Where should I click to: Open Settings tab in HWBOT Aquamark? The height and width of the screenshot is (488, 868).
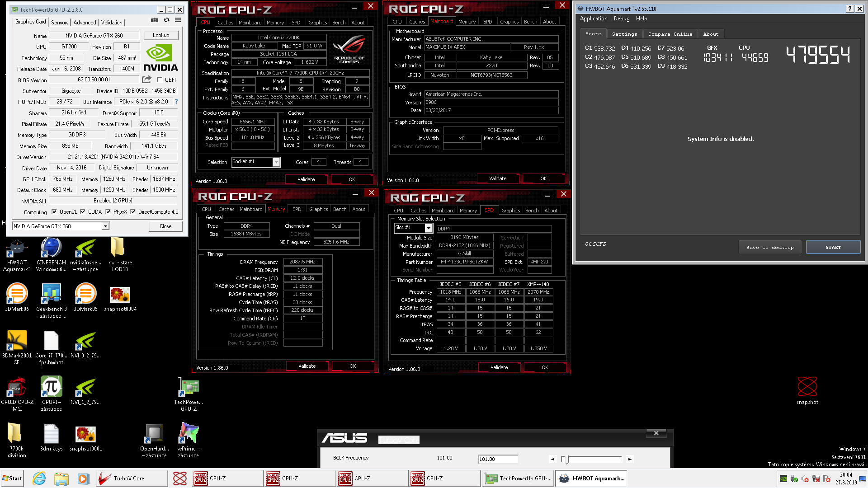coord(624,34)
